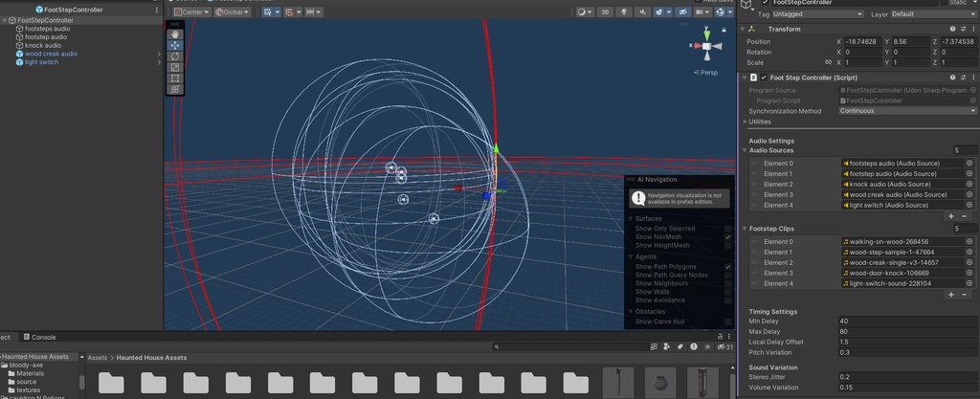This screenshot has height=399, width=980.
Task: Expand wood creak audio in hierarchy
Action: [x=159, y=54]
